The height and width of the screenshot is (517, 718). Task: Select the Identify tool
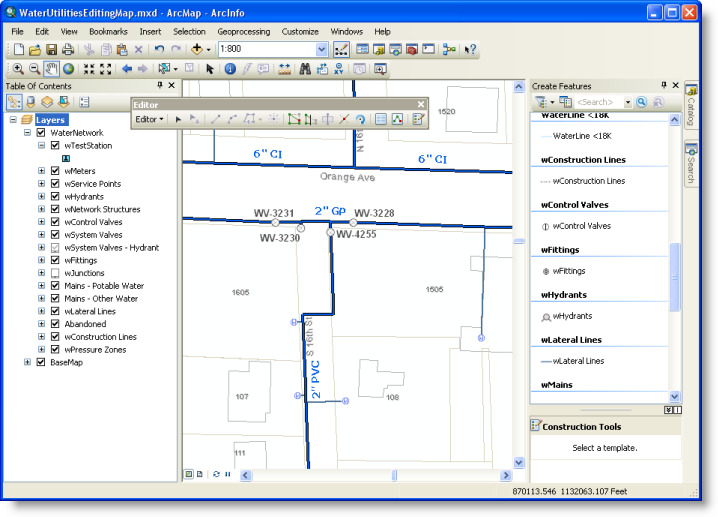[x=229, y=69]
